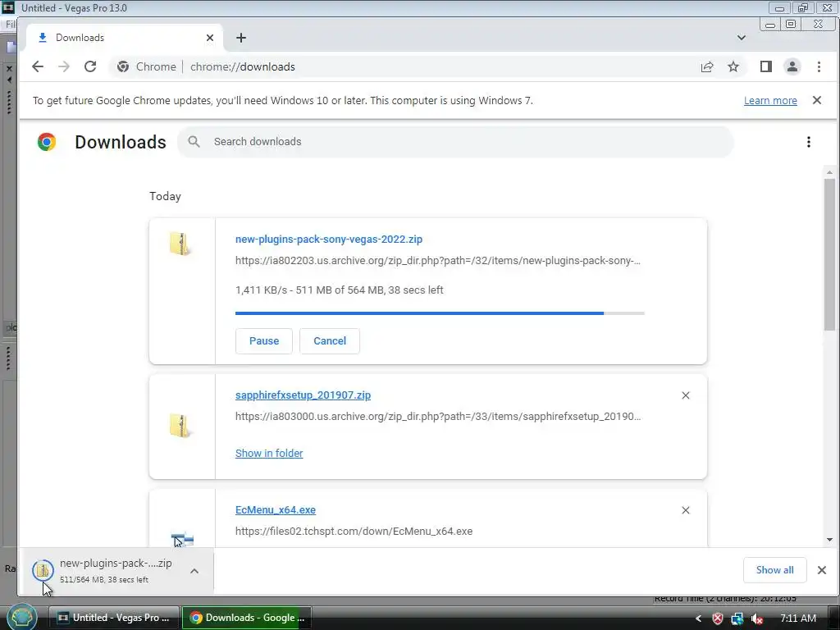Click Show all downloads button
Screen dimensions: 840x630
pos(774,570)
